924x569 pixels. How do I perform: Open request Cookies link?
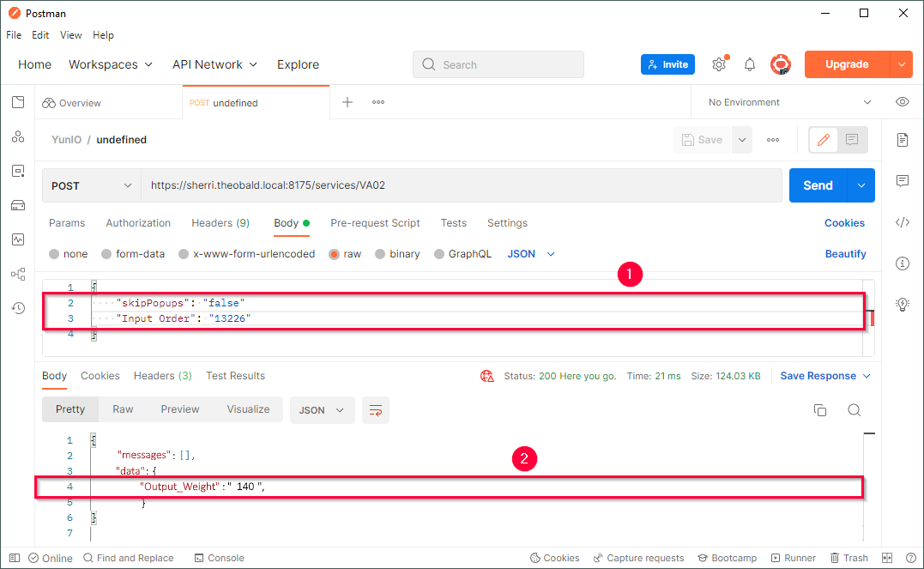click(844, 223)
